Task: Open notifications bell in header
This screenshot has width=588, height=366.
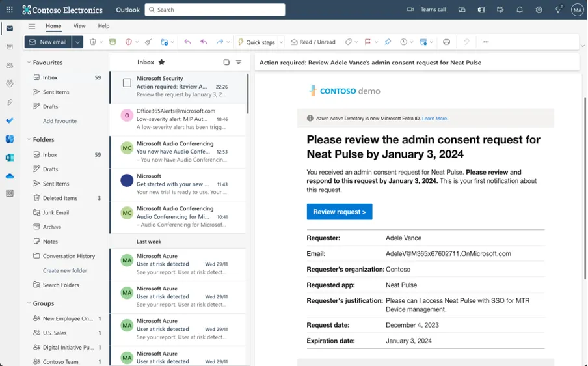Action: tap(520, 10)
